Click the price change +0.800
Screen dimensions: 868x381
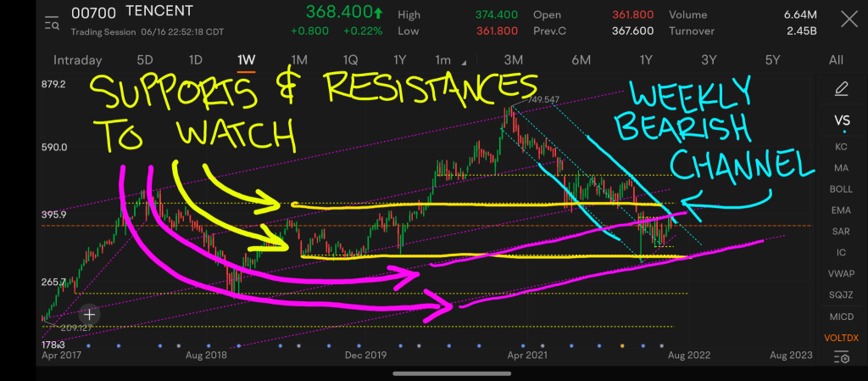coord(310,31)
